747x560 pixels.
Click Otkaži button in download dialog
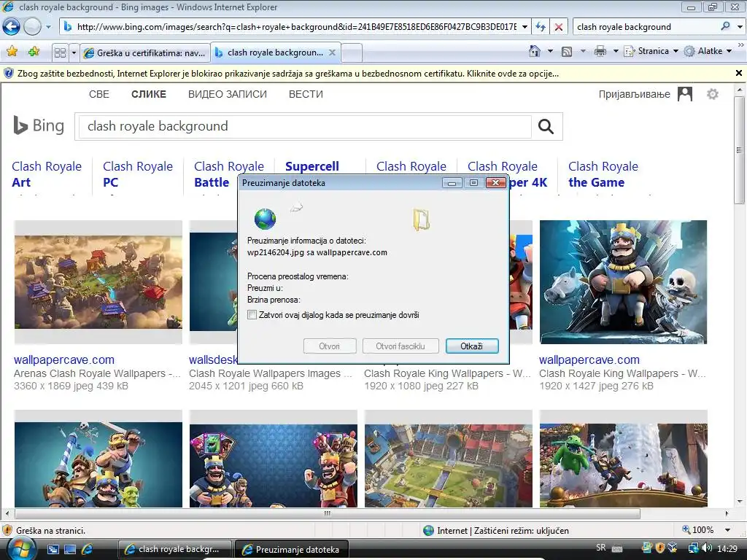pyautogui.click(x=472, y=346)
